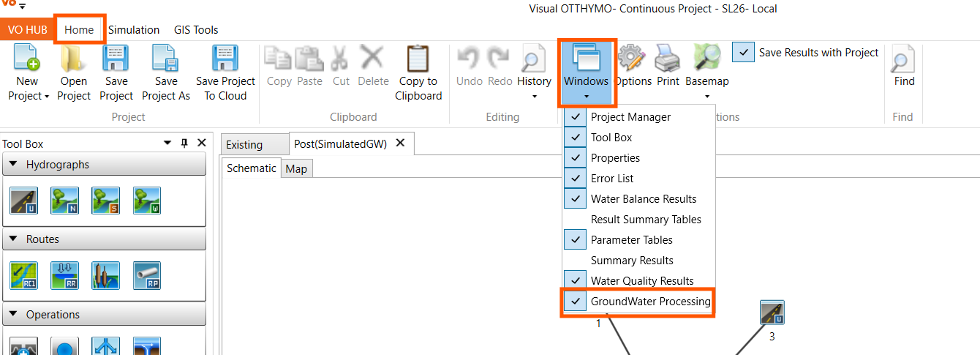Select the U hydrograph tool in Tool Box

(24, 201)
